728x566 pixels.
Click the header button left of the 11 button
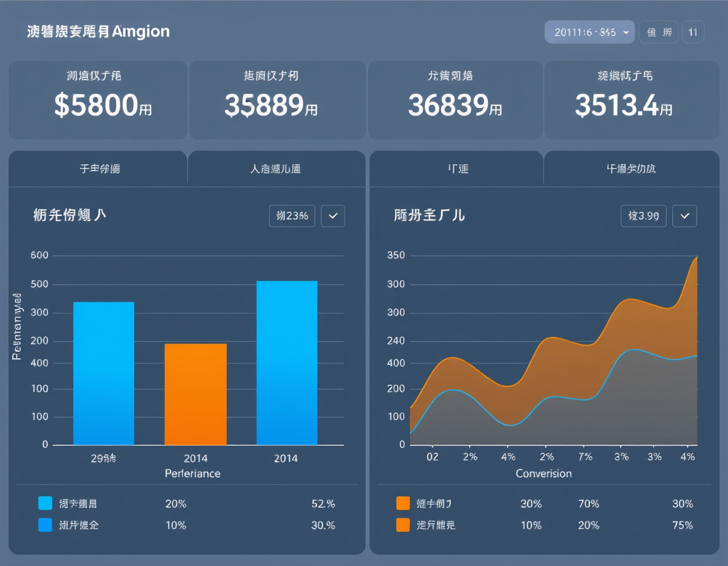[x=659, y=32]
